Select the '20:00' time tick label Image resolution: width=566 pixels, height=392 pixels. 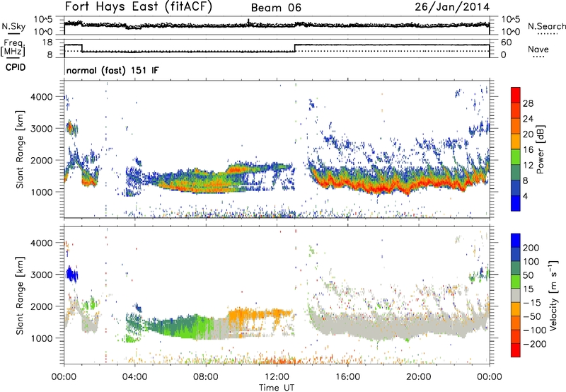coord(419,377)
